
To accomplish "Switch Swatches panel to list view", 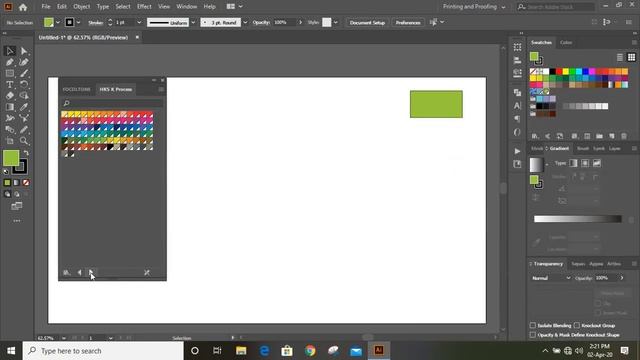I will pos(620,57).
